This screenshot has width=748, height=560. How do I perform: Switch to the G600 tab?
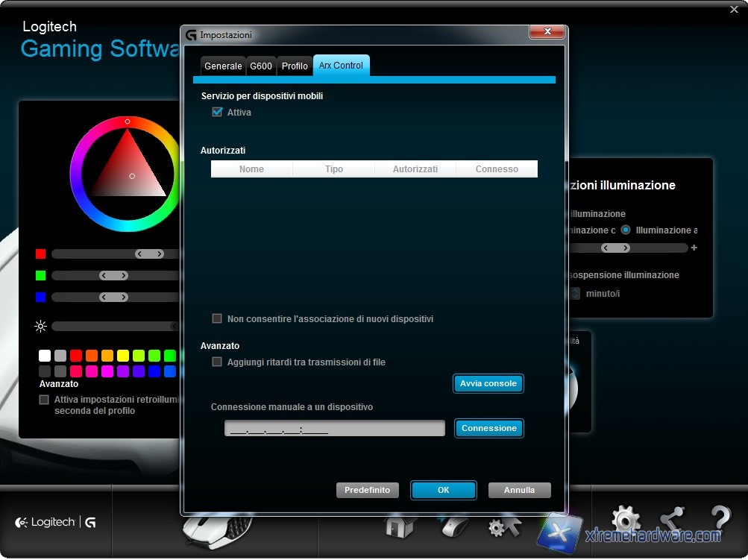coord(261,66)
